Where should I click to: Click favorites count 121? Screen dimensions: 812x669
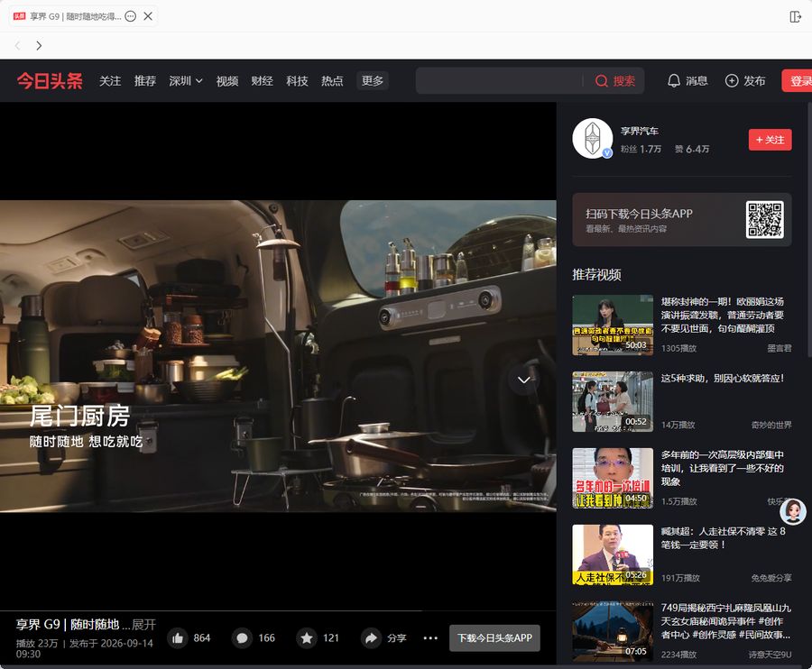click(331, 638)
